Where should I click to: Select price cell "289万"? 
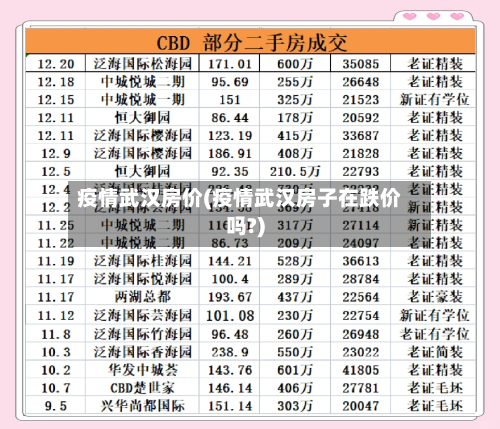(x=295, y=280)
